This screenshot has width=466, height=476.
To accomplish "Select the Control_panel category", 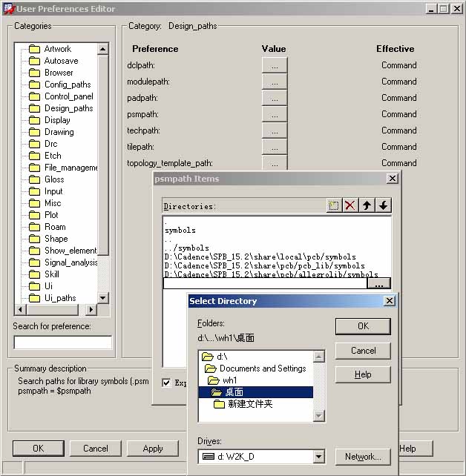I will click(61, 96).
